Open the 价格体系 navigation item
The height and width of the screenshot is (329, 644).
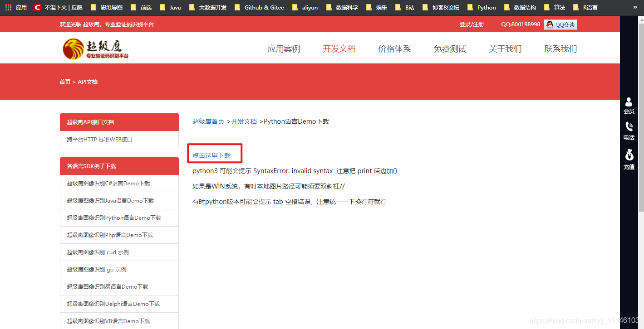click(x=394, y=49)
